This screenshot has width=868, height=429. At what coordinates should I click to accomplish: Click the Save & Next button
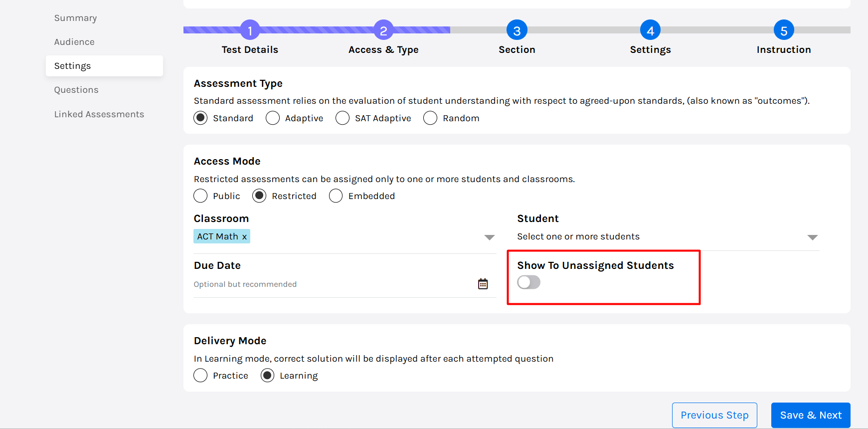point(810,415)
